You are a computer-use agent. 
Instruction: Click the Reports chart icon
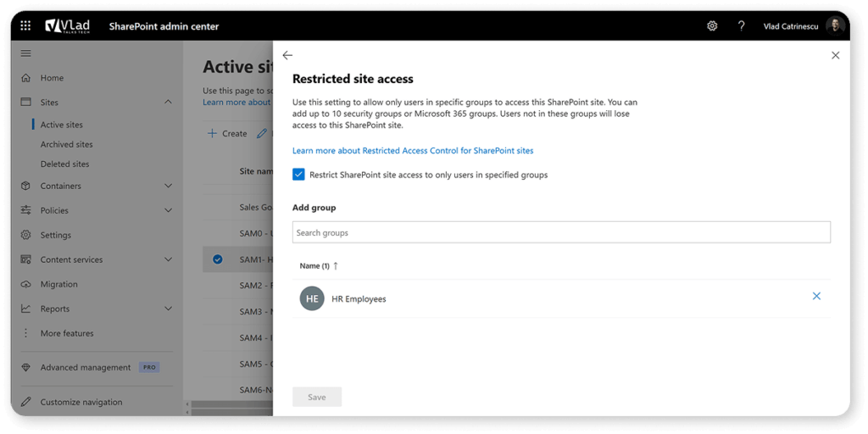click(x=25, y=309)
